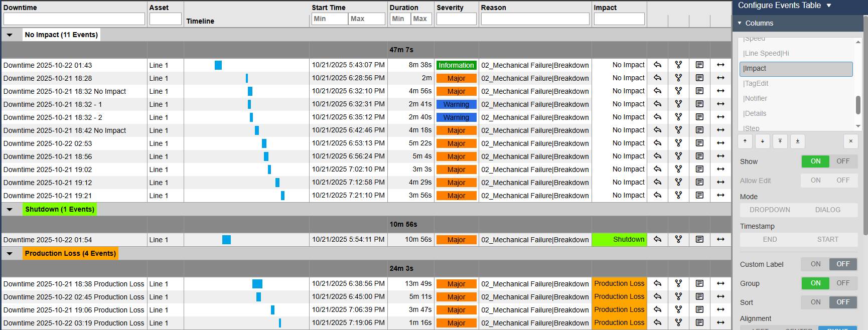The height and width of the screenshot is (330, 868).
Task: Open notes icon for 19:06 Production Loss row
Action: click(x=699, y=309)
